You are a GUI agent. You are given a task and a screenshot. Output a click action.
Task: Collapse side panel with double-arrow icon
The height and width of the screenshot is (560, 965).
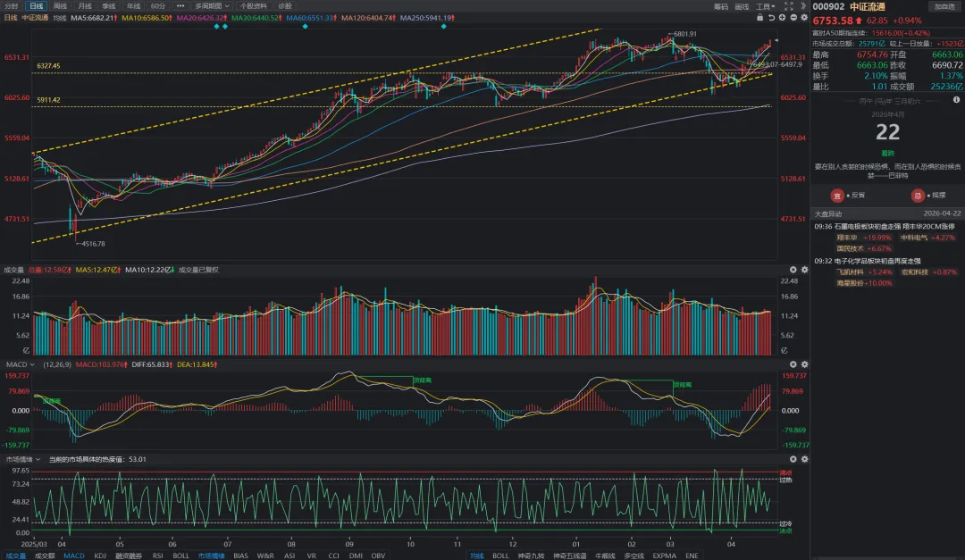pos(804,6)
